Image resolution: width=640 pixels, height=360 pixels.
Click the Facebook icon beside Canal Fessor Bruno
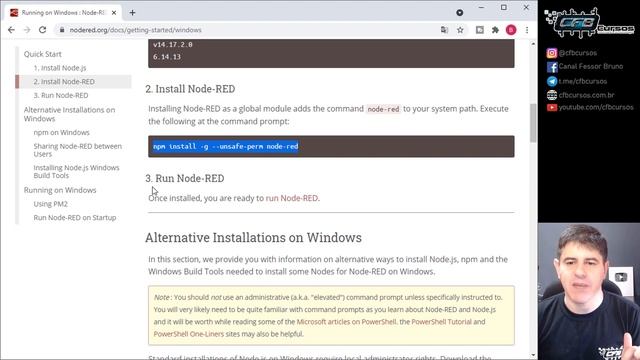pos(552,67)
